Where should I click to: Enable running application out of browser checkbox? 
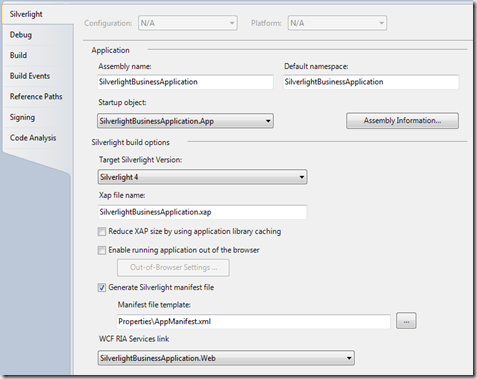(x=102, y=250)
